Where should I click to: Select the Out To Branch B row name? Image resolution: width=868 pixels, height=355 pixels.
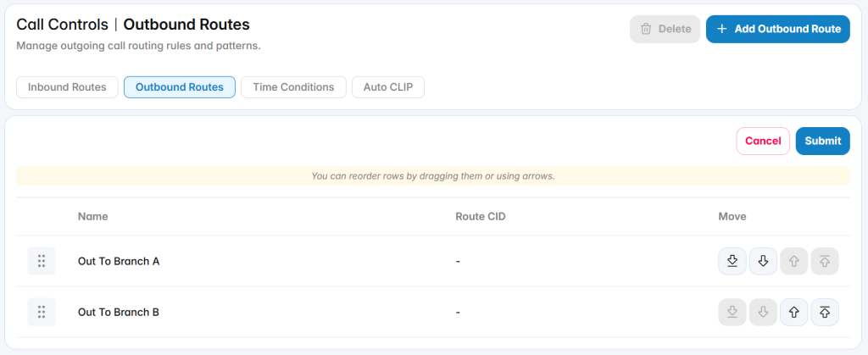click(x=119, y=313)
